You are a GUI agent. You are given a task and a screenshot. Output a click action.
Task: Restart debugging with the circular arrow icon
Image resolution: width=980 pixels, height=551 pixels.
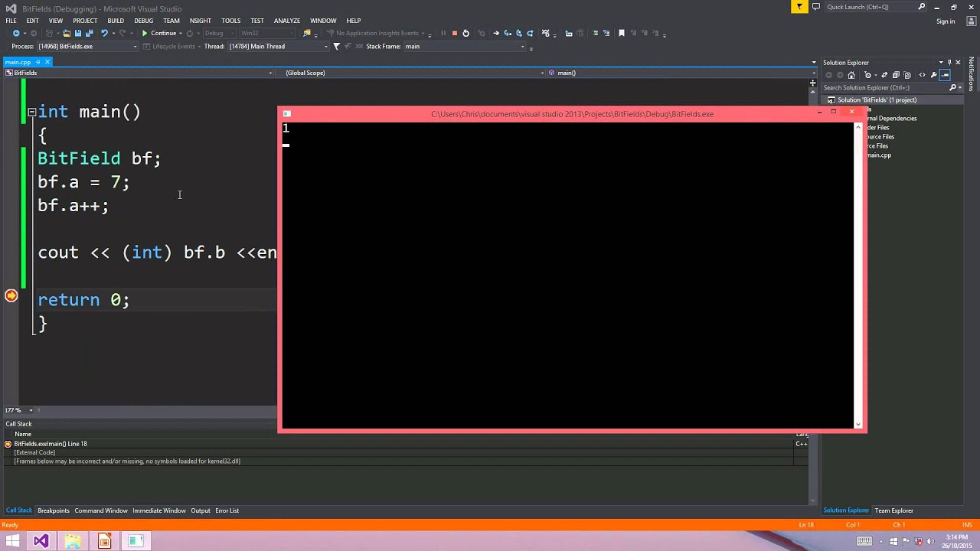(465, 33)
